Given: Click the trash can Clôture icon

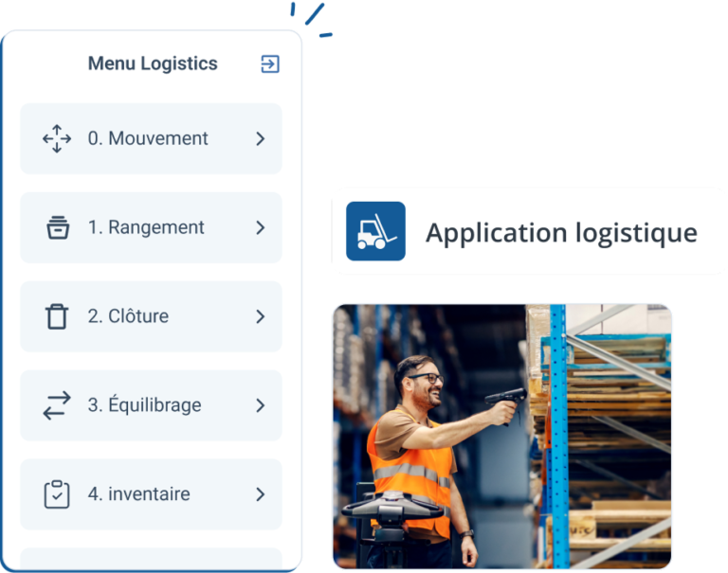Looking at the screenshot, I should 57,316.
